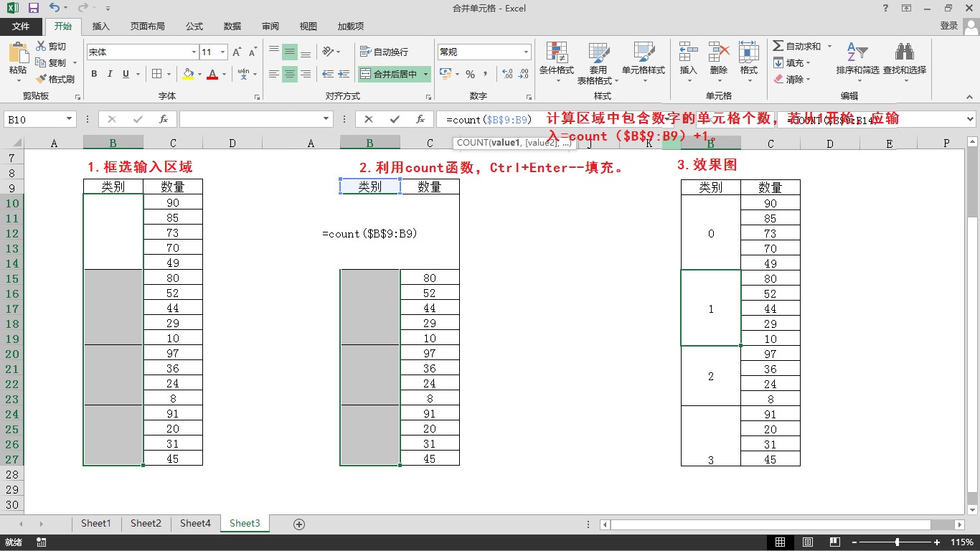Screen dimensions: 980x551
Task: Click the Insert cells (插入) icon in the Cells group
Action: click(x=689, y=52)
